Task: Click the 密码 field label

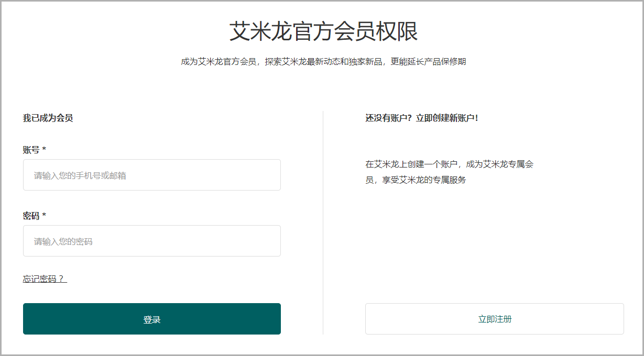Action: (31, 216)
